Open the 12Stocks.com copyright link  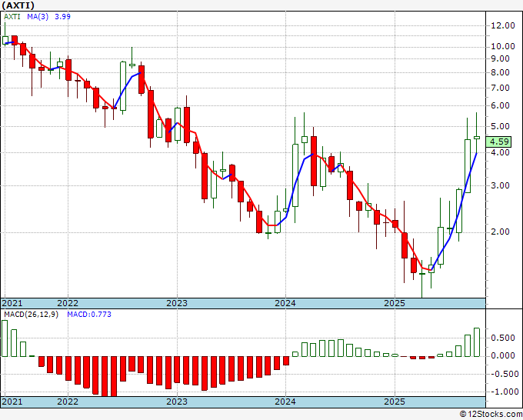(x=491, y=415)
